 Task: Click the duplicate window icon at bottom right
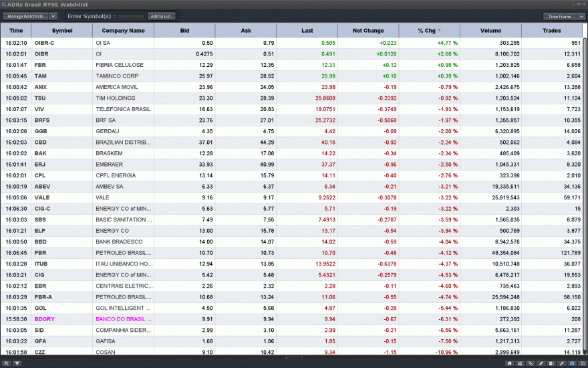[x=583, y=363]
